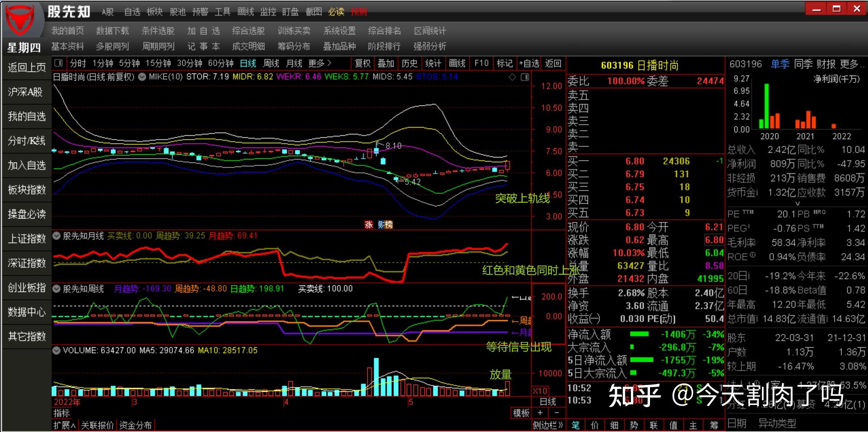Click the split-screen layout icon above the chart

[x=58, y=63]
